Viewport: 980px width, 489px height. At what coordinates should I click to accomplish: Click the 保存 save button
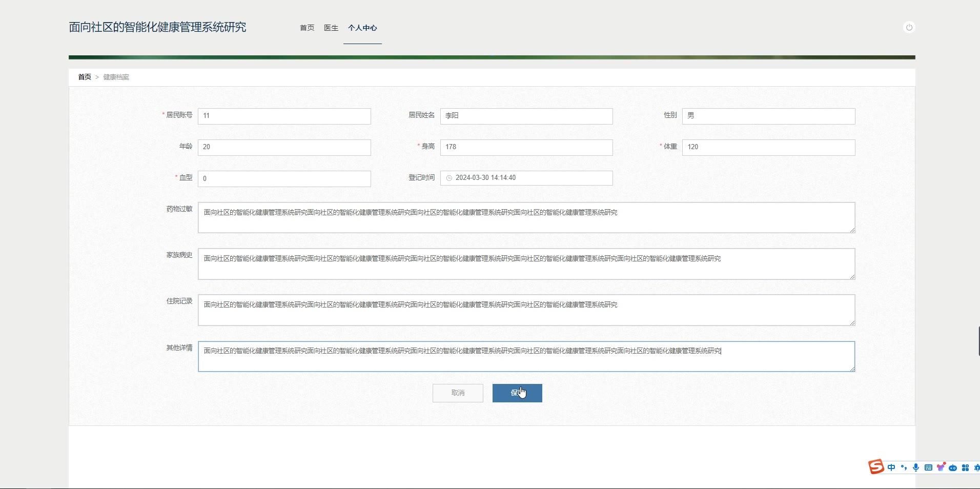[x=517, y=393]
